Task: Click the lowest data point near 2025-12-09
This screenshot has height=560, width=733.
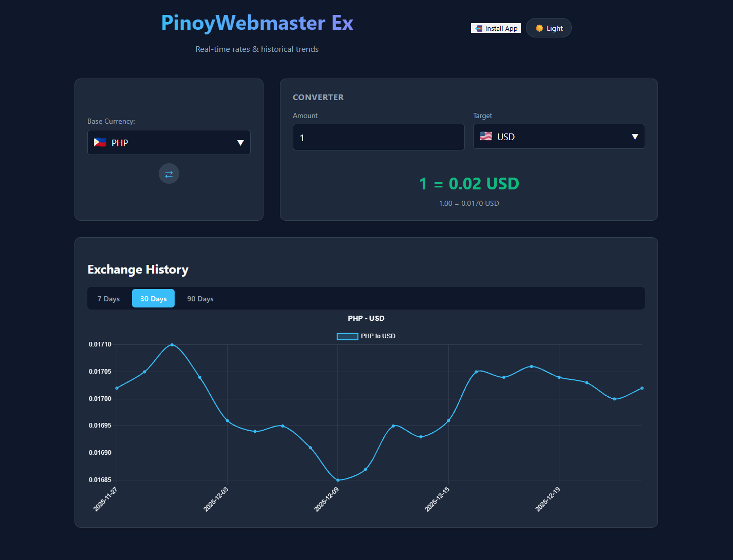Action: [x=337, y=480]
